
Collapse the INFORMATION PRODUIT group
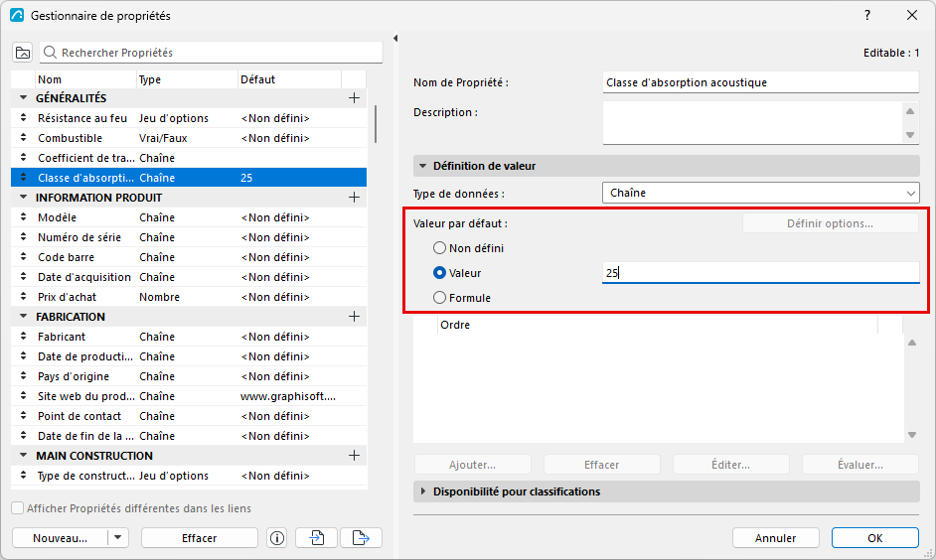click(x=23, y=198)
